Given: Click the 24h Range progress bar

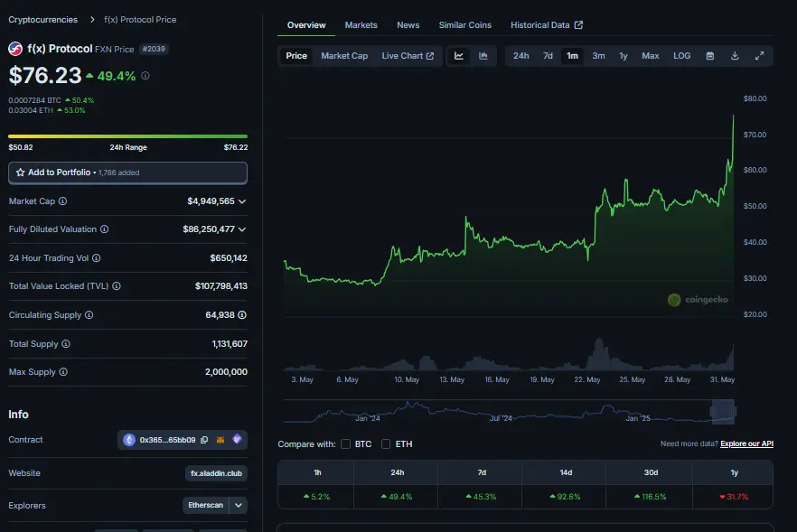Looking at the screenshot, I should [x=127, y=136].
